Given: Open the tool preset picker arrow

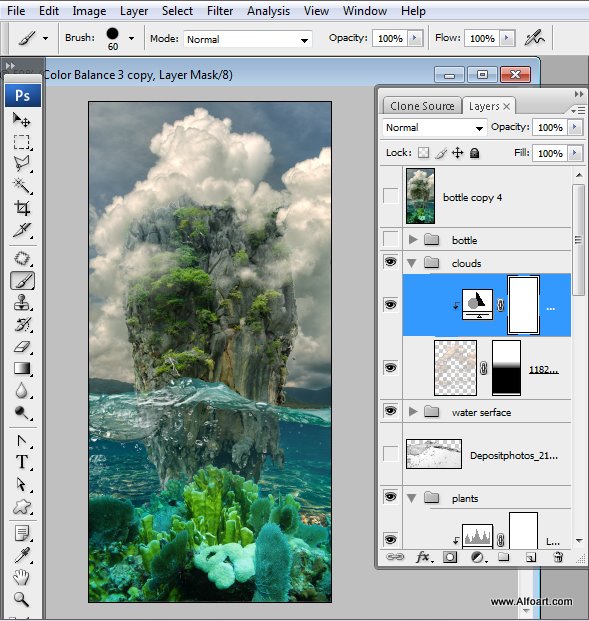Looking at the screenshot, I should 46,38.
